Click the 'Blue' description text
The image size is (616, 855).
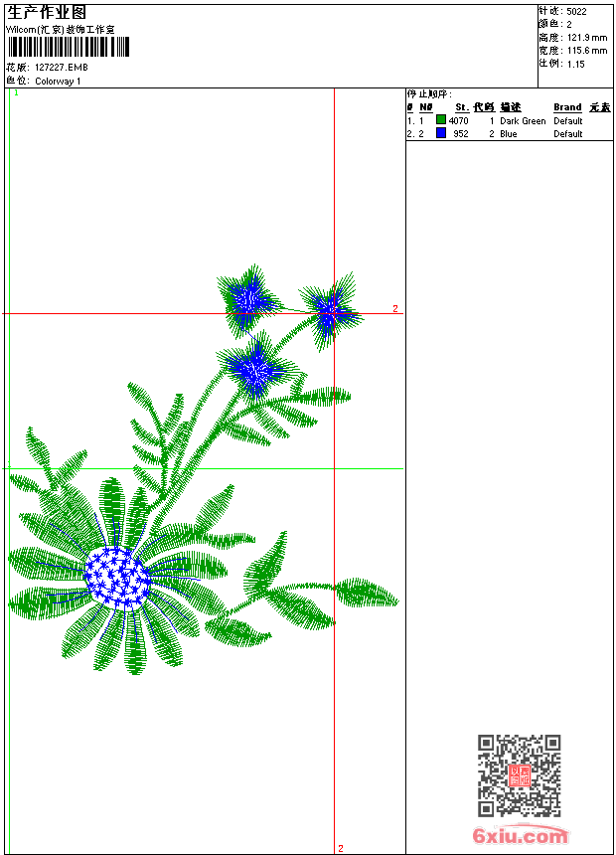pos(508,134)
